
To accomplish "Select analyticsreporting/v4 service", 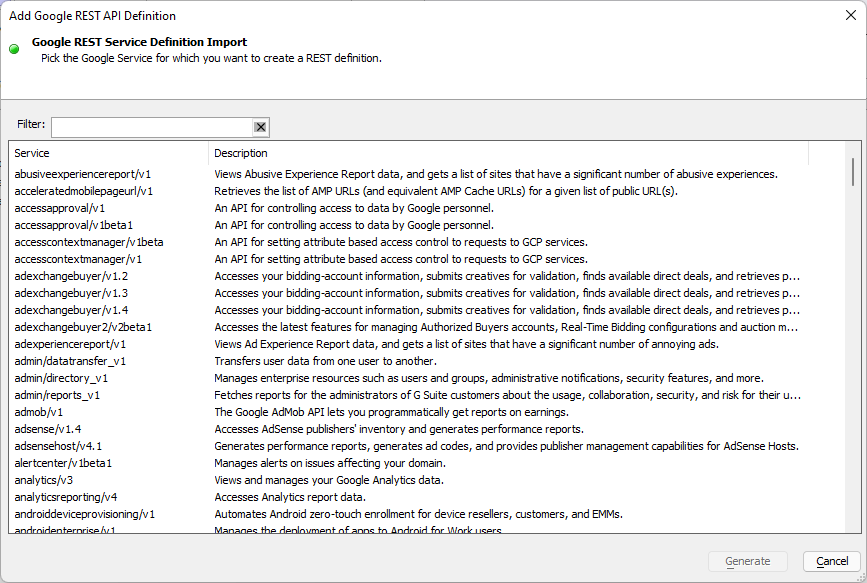I will click(66, 497).
